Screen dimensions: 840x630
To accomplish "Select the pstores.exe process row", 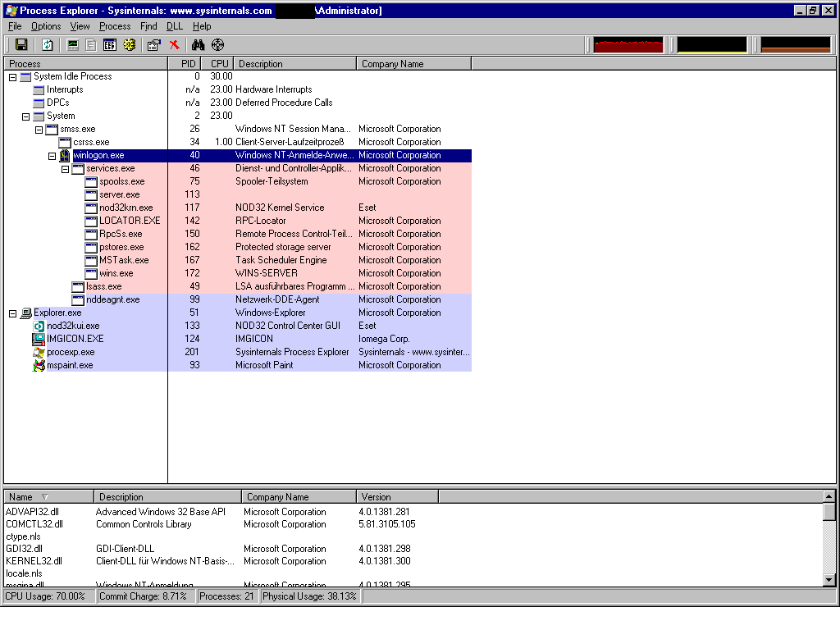I will (238, 247).
